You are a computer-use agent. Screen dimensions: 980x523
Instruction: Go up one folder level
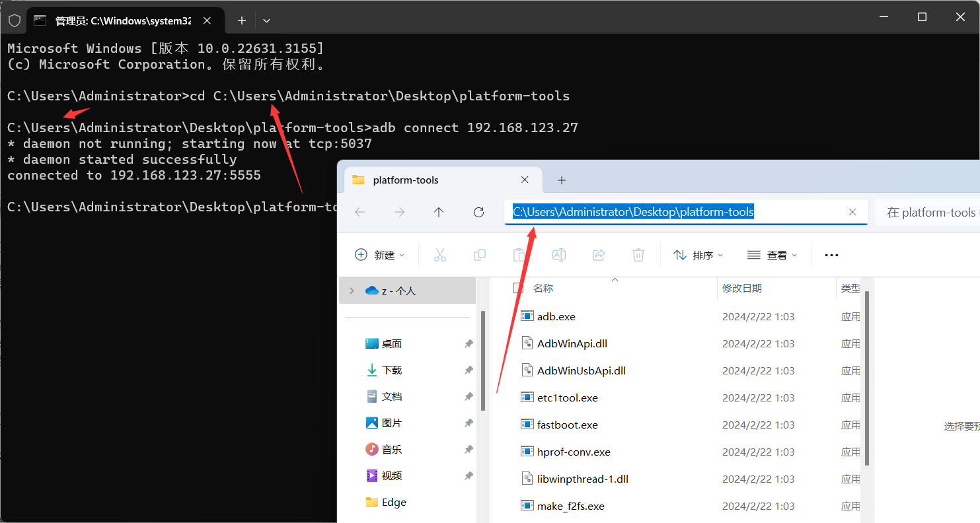pyautogui.click(x=439, y=212)
